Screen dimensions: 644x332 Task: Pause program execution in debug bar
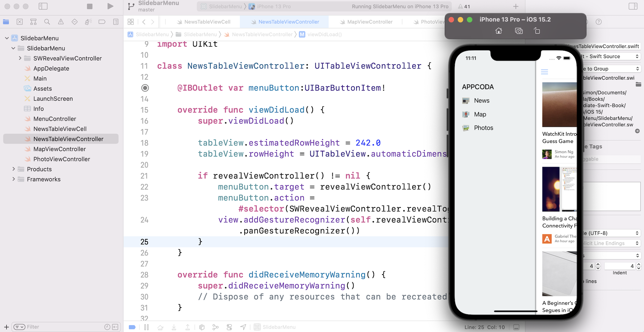(146, 327)
